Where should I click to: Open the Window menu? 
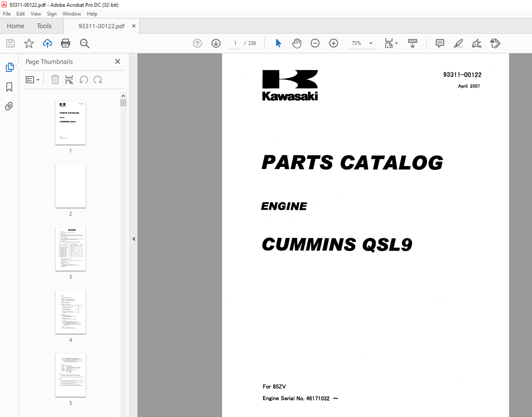[x=72, y=14]
